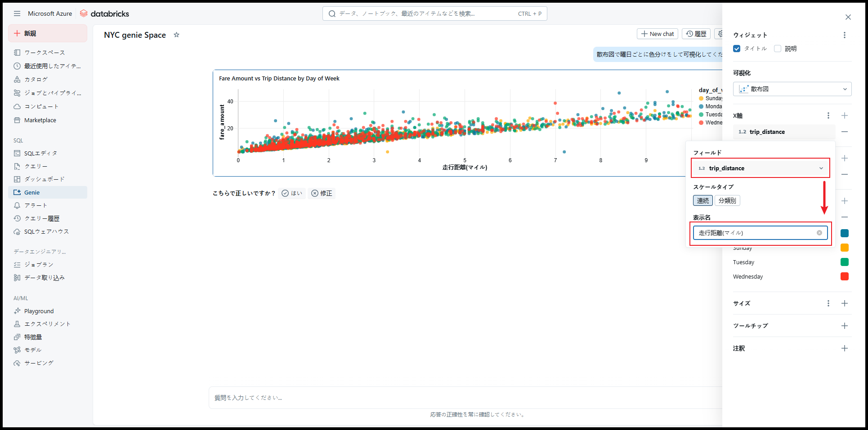The height and width of the screenshot is (430, 868).
Task: Start a New chat
Action: click(657, 34)
